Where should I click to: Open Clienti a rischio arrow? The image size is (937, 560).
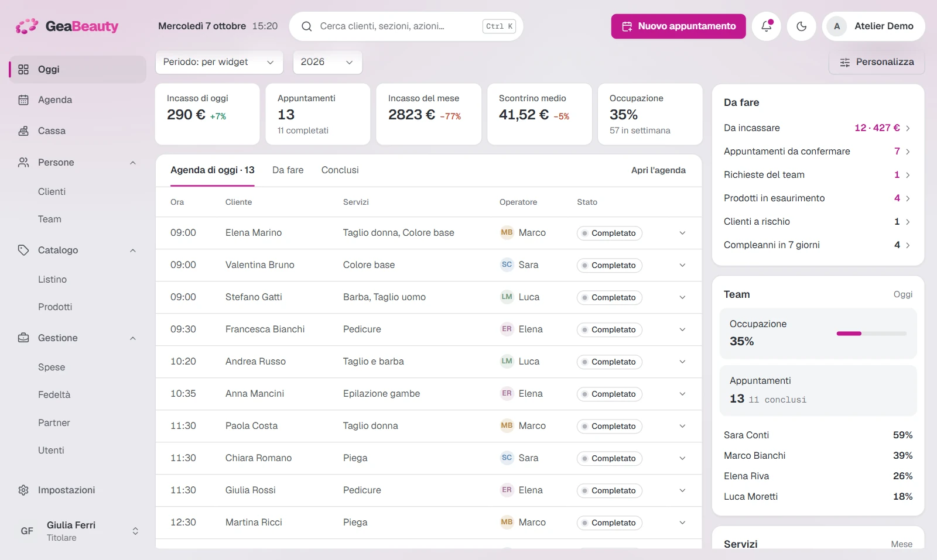coord(908,222)
